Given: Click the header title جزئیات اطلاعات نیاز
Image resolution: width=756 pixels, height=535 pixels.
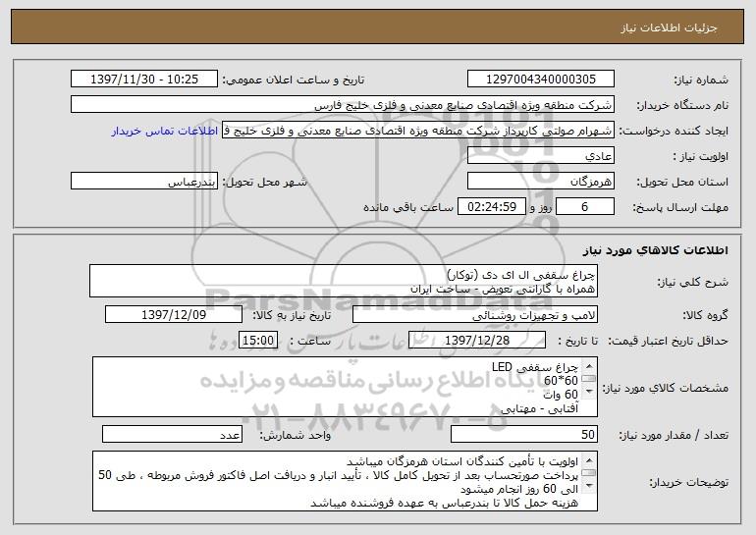Looking at the screenshot, I should [669, 27].
